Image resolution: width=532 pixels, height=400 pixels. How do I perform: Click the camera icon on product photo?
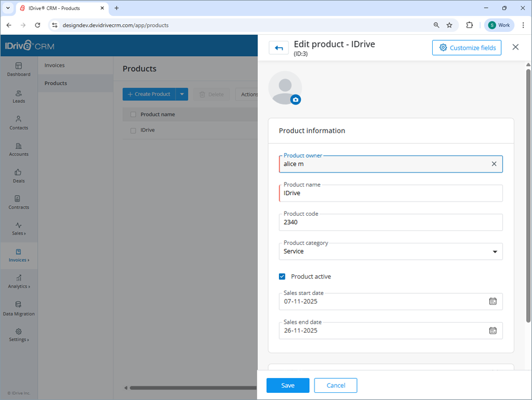point(296,100)
